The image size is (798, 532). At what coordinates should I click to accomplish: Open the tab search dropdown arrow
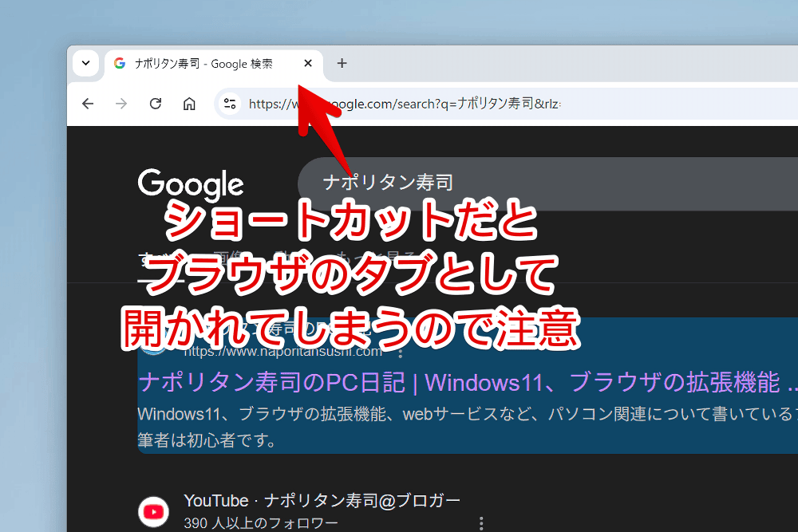pos(85,63)
